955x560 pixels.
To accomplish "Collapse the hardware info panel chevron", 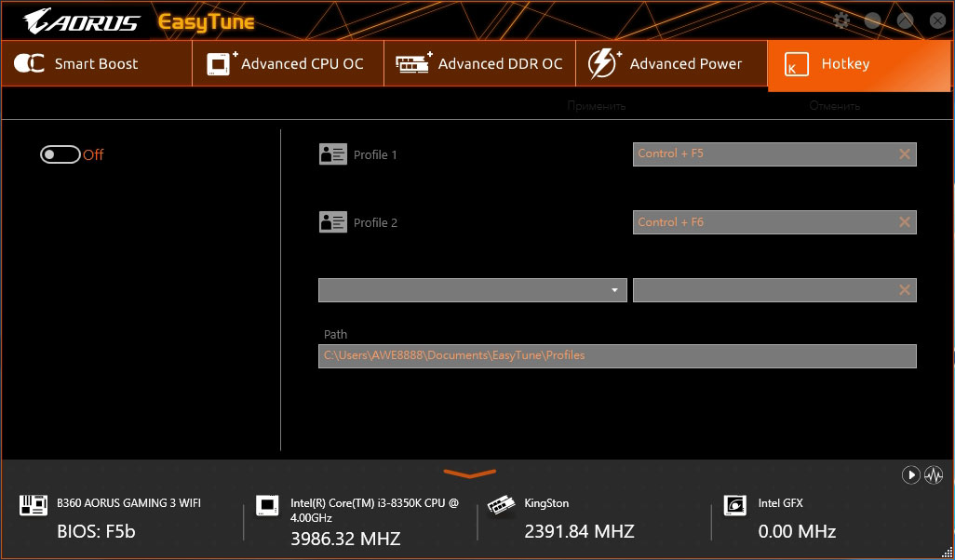I will (469, 473).
